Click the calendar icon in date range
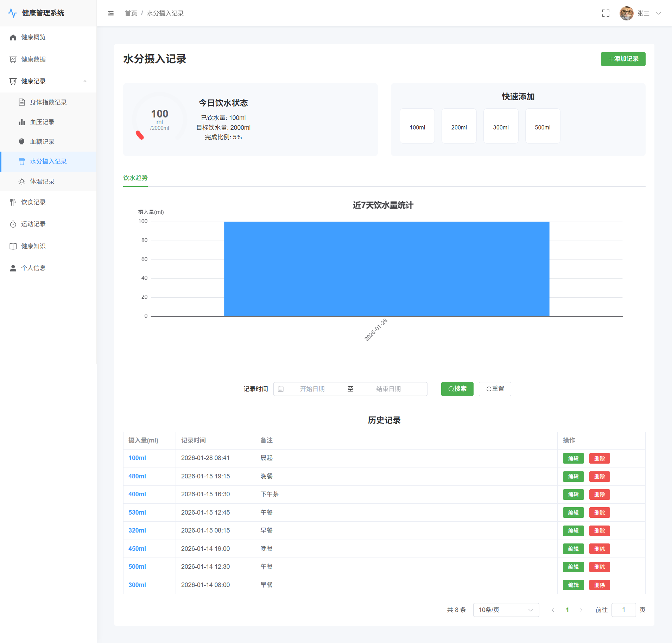 pos(281,389)
